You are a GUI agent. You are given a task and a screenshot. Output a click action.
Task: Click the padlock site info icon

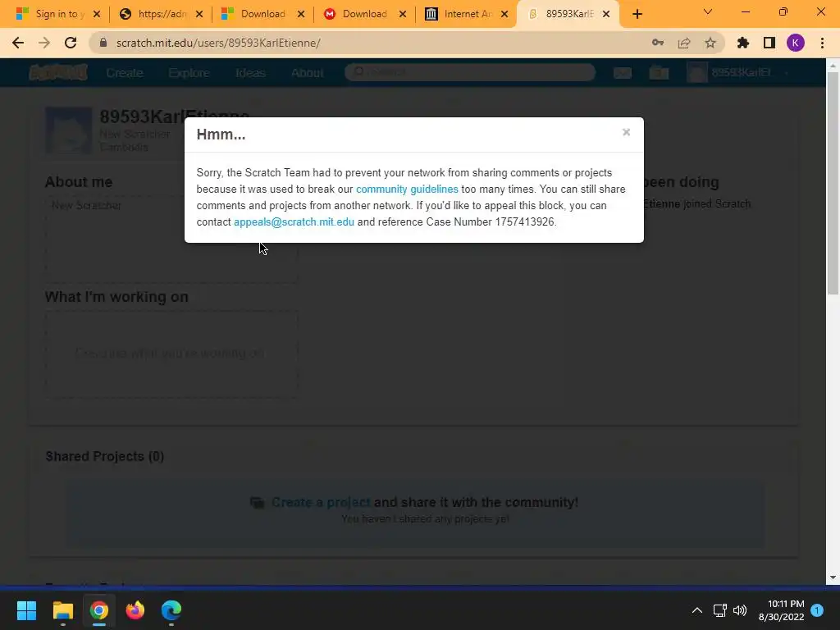[x=103, y=43]
